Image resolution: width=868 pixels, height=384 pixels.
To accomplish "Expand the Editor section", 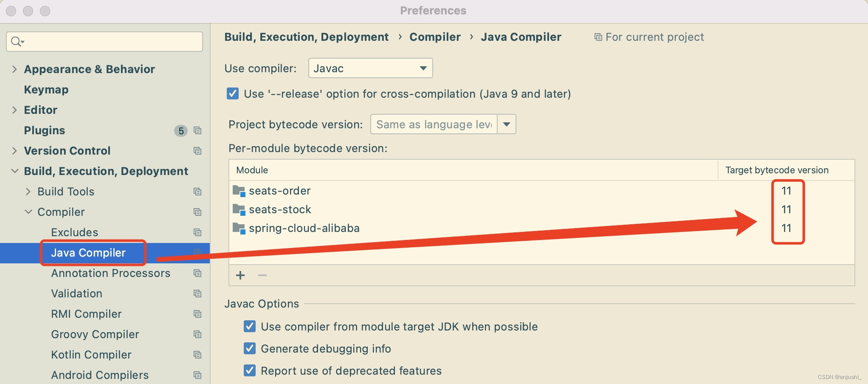I will (14, 110).
